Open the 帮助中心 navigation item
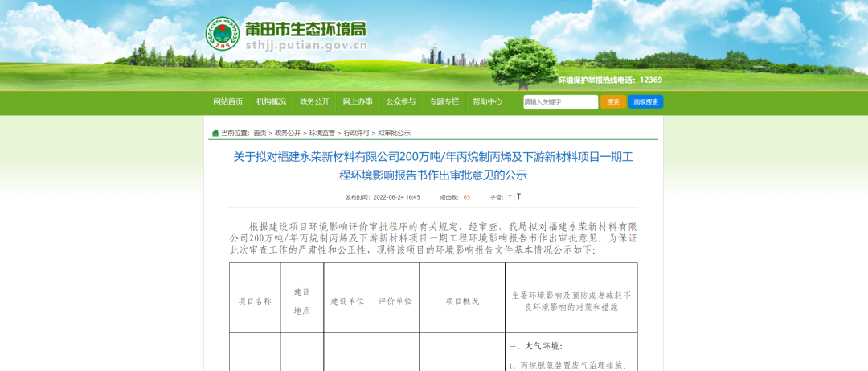This screenshot has height=371, width=868. tap(487, 101)
